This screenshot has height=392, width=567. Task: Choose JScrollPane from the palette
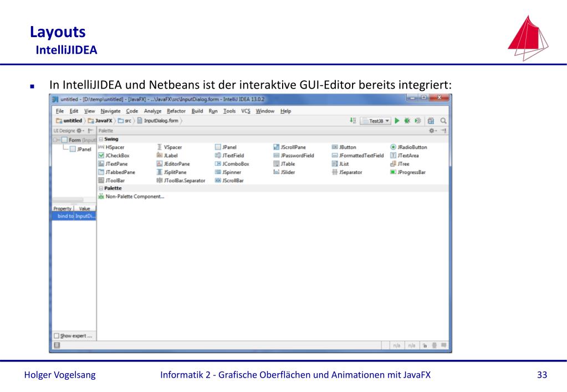[290, 147]
